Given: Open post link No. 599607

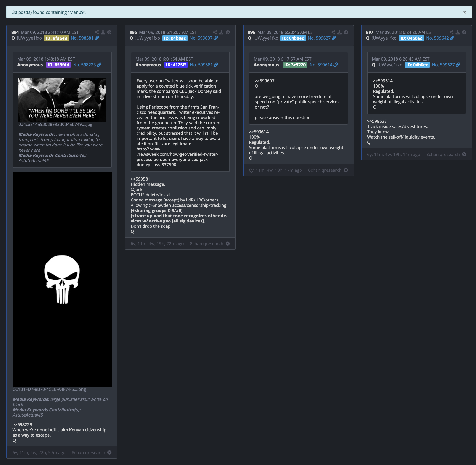Looking at the screenshot, I should tap(201, 38).
